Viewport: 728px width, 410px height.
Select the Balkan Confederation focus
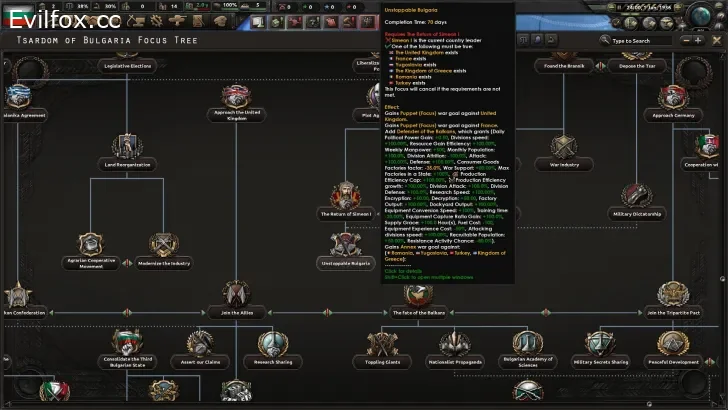click(x=22, y=300)
